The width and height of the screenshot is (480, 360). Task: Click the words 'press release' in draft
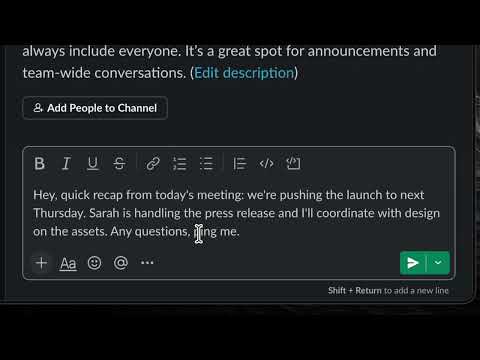click(240, 213)
